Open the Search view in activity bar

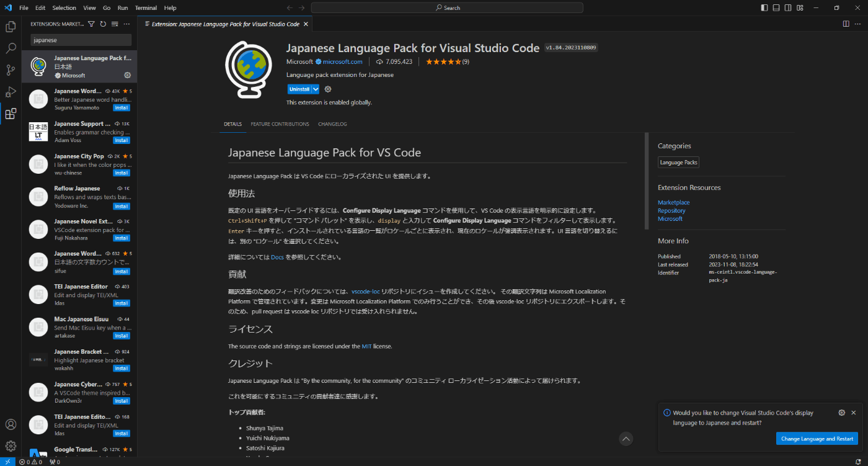click(11, 48)
